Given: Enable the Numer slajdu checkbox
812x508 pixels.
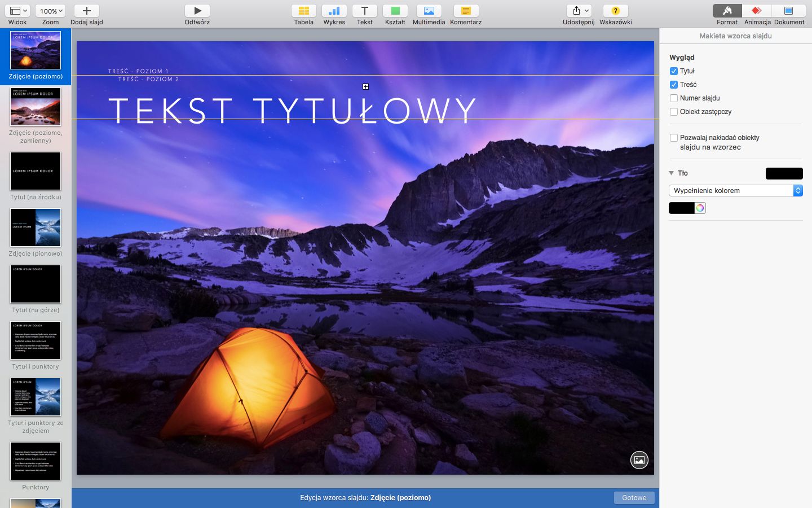Looking at the screenshot, I should coord(674,98).
